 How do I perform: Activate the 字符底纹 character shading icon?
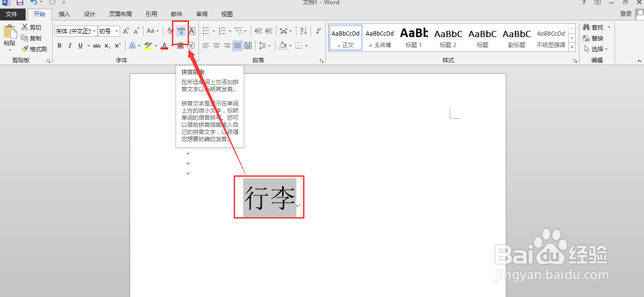(x=181, y=46)
